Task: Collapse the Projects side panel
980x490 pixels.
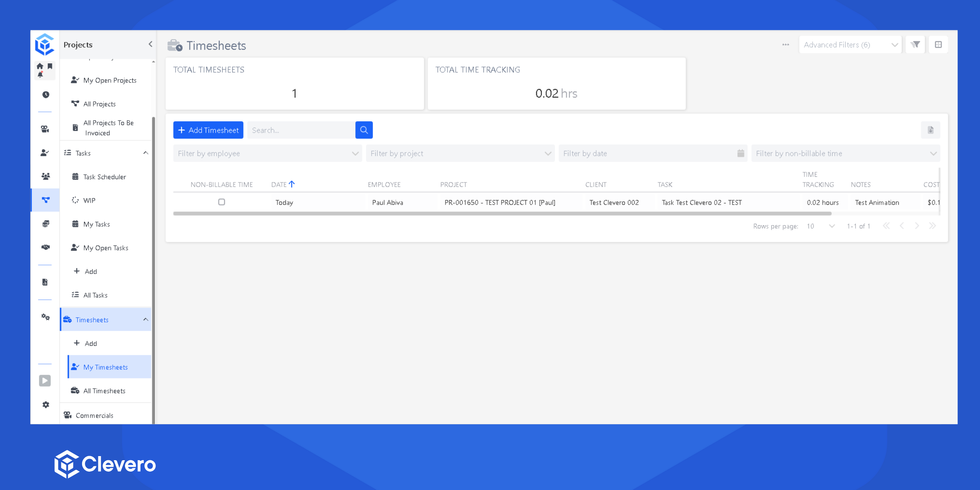Action: (150, 44)
